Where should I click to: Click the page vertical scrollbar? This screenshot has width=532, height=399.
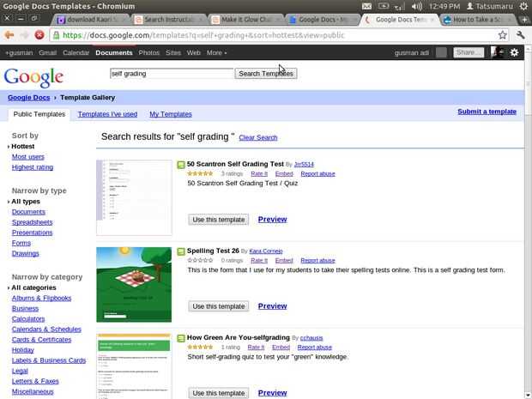pyautogui.click(x=528, y=221)
